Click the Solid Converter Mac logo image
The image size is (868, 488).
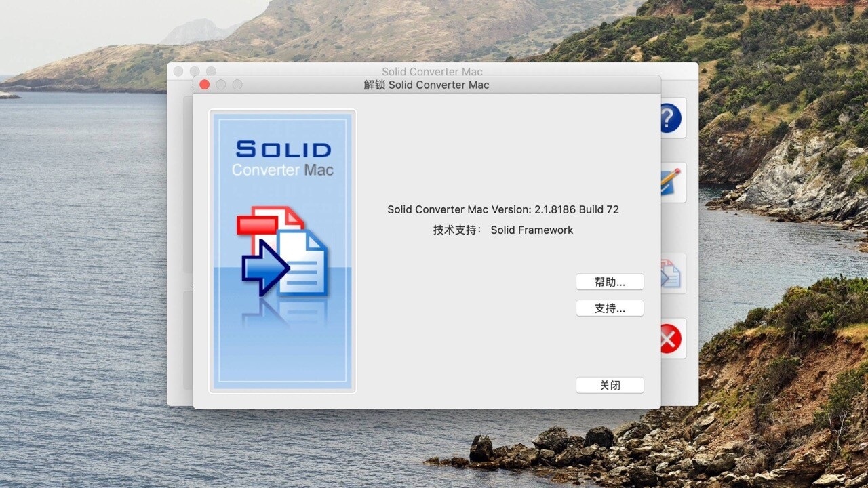click(283, 251)
